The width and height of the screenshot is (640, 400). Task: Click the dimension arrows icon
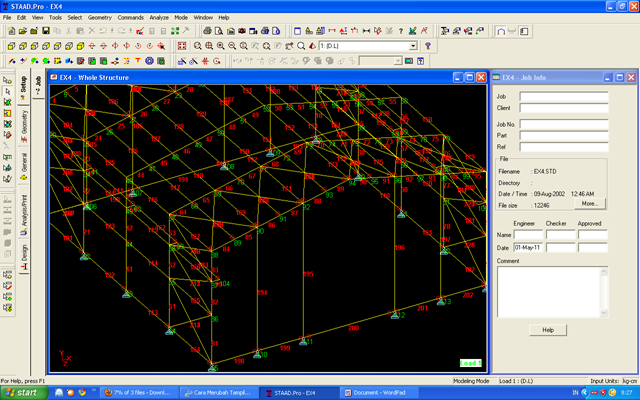(x=366, y=31)
